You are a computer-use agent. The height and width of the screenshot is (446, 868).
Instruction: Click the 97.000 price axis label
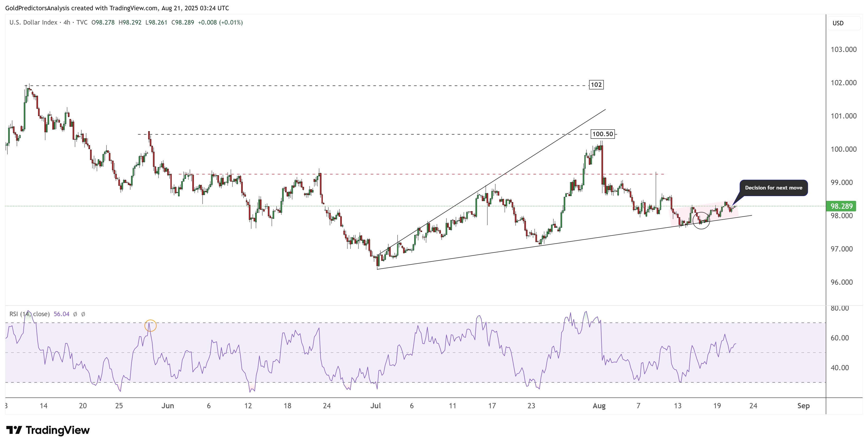coord(841,249)
